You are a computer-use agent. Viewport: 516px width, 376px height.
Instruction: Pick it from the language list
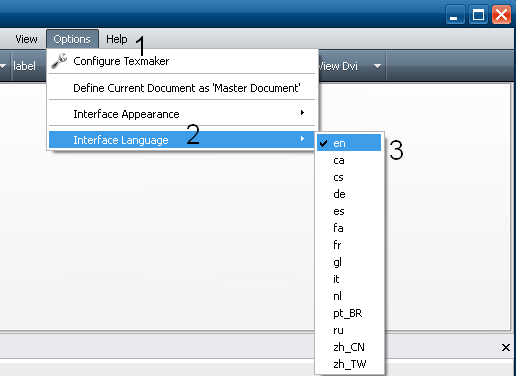coord(349,279)
